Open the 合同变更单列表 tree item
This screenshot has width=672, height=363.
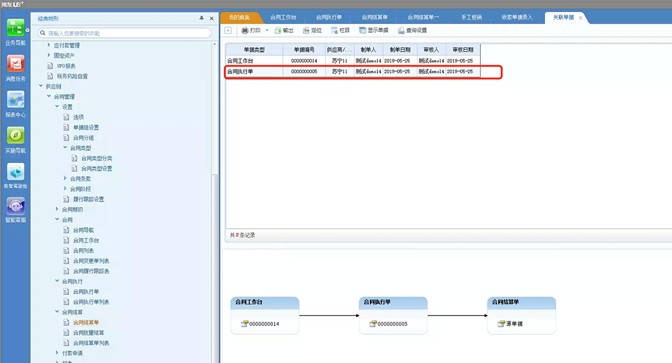(x=91, y=261)
